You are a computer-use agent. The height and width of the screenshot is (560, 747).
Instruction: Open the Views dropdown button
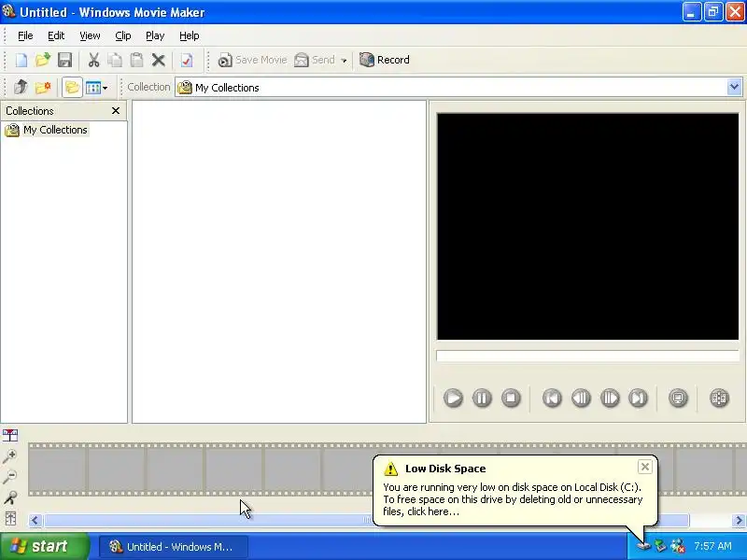tap(97, 87)
